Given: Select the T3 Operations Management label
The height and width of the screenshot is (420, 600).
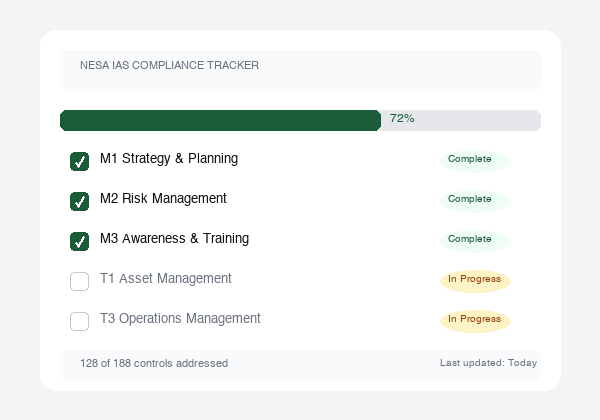Looking at the screenshot, I should click(x=180, y=319).
